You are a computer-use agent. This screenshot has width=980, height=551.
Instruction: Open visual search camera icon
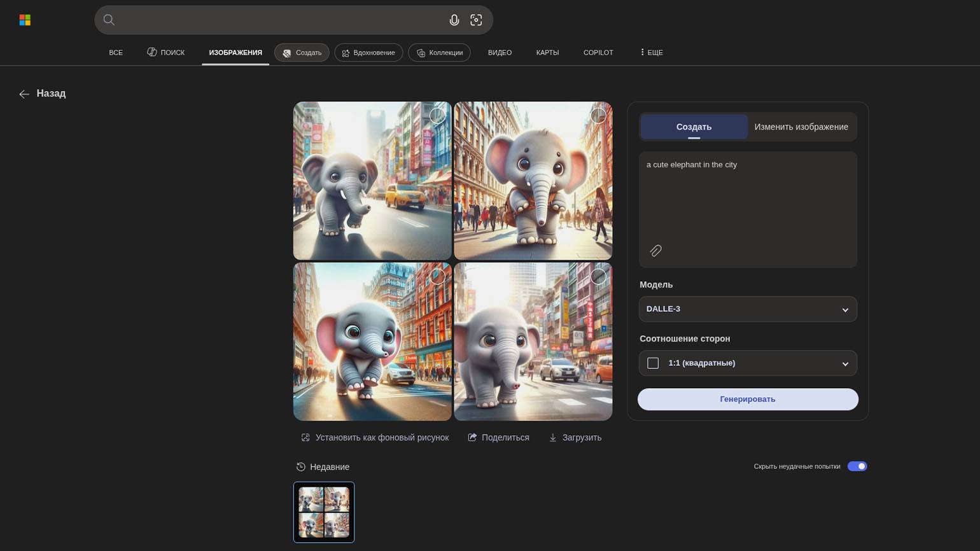coord(476,20)
